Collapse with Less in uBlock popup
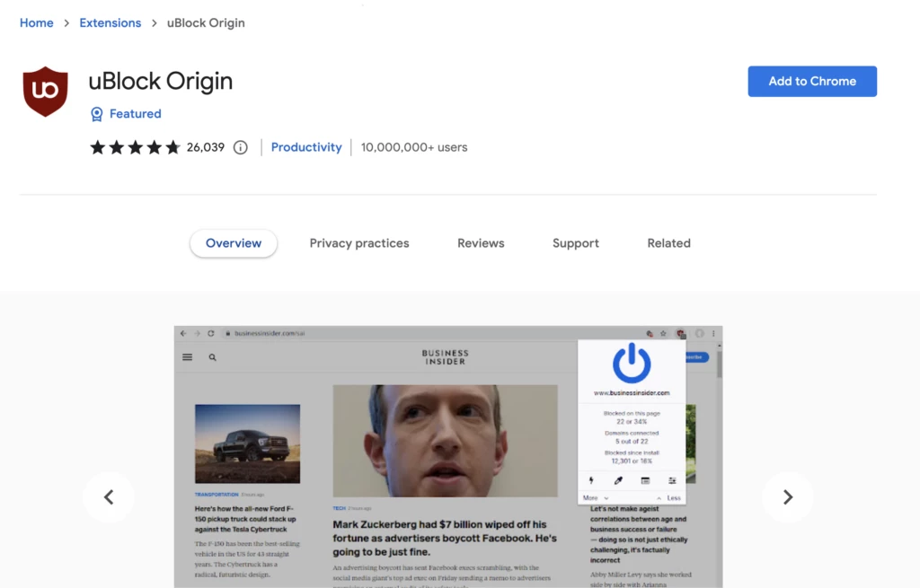Viewport: 920px width, 588px height. [x=668, y=497]
